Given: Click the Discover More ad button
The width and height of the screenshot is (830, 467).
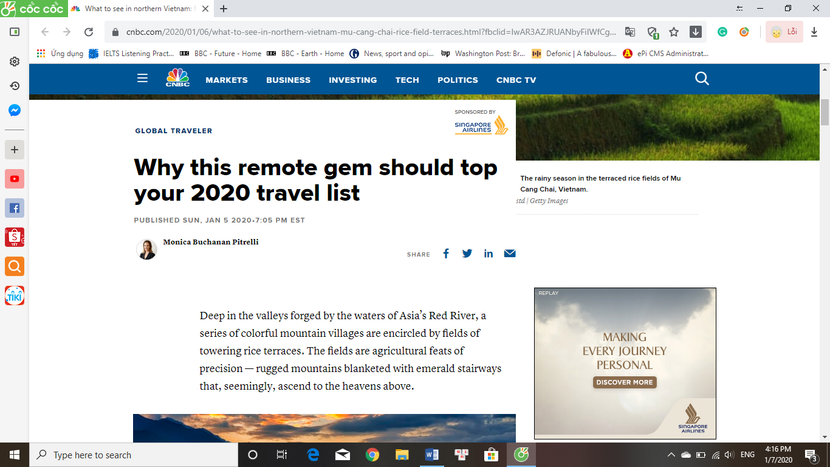Looking at the screenshot, I should 625,382.
